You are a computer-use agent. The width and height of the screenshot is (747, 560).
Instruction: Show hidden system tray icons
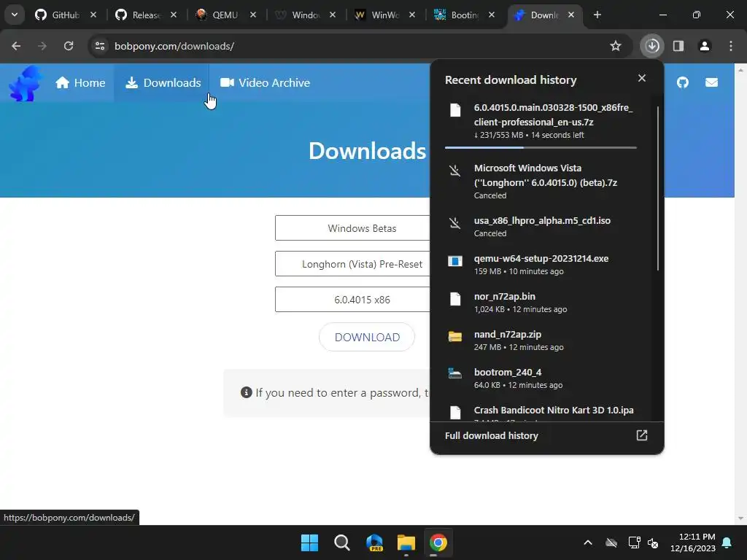tap(588, 542)
